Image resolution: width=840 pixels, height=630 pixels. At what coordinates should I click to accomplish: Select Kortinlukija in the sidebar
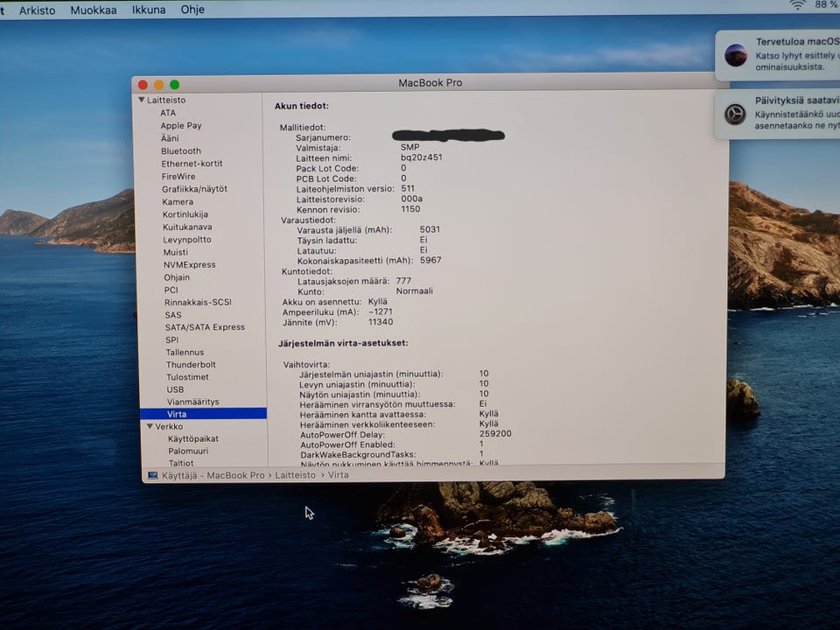click(185, 214)
